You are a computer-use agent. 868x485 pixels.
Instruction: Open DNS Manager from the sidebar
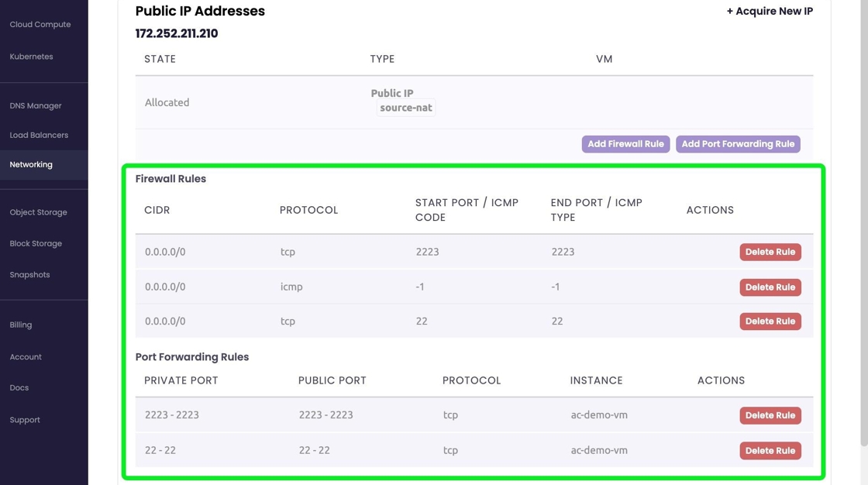pyautogui.click(x=36, y=105)
